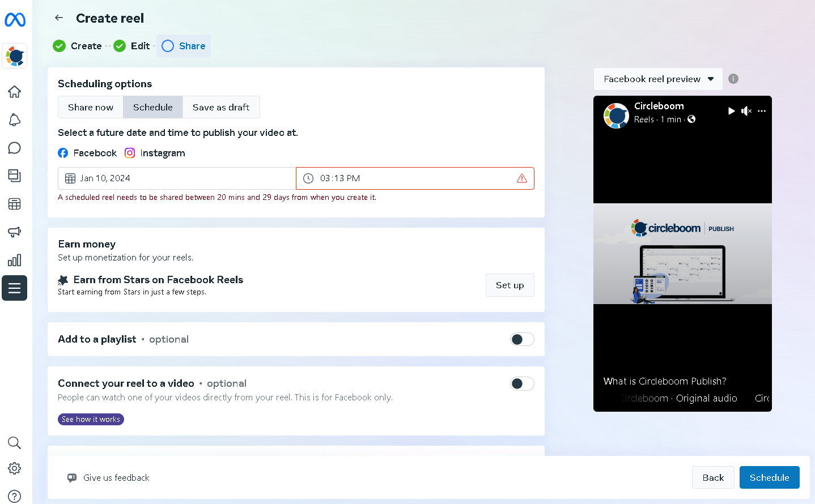815x504 pixels.
Task: Switch to the Save as draft tab
Action: click(x=220, y=107)
